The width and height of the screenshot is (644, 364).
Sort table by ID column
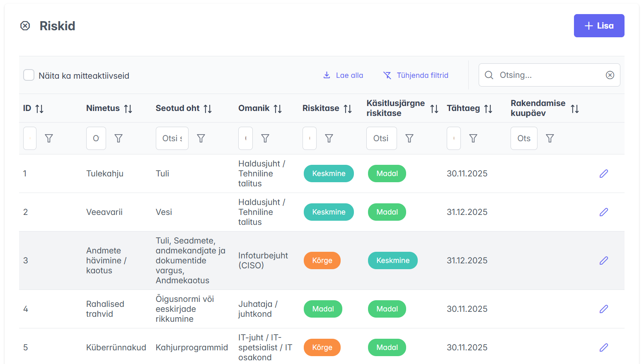coord(39,108)
